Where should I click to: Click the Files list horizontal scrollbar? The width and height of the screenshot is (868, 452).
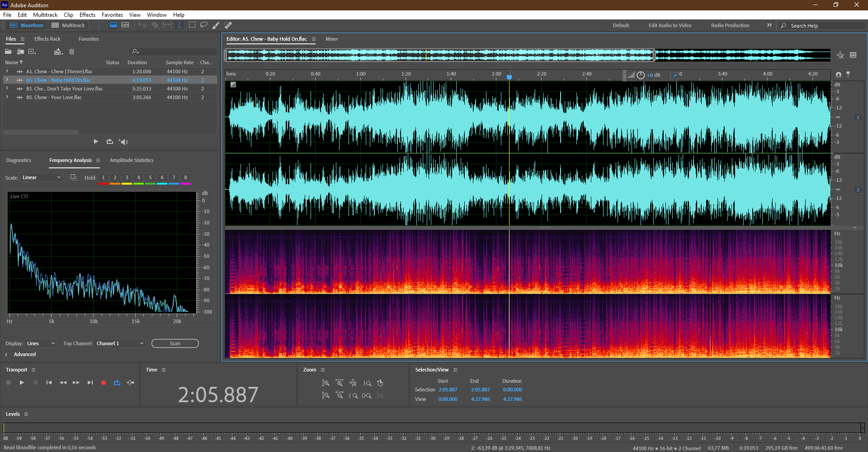pyautogui.click(x=41, y=132)
